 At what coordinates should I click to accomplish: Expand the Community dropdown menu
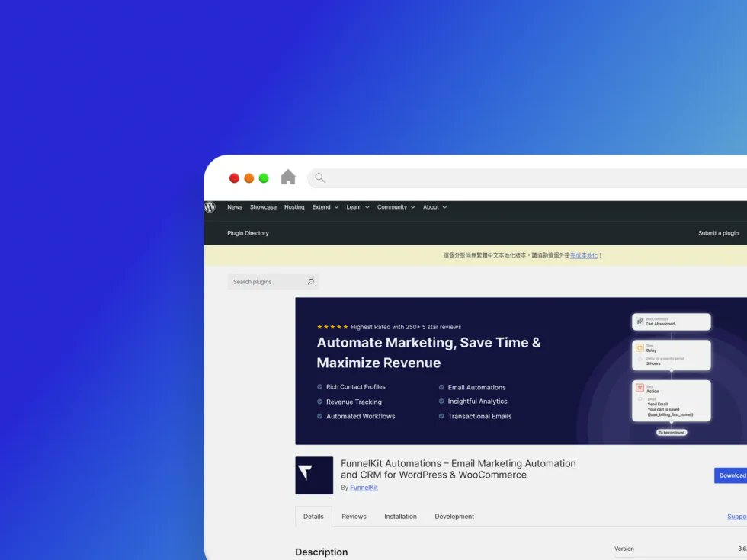pyautogui.click(x=396, y=207)
